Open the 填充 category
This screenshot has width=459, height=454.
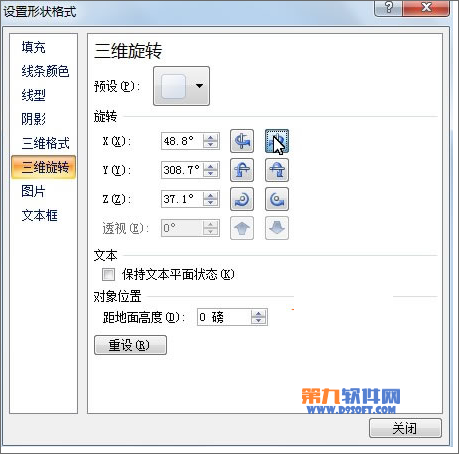pyautogui.click(x=33, y=47)
